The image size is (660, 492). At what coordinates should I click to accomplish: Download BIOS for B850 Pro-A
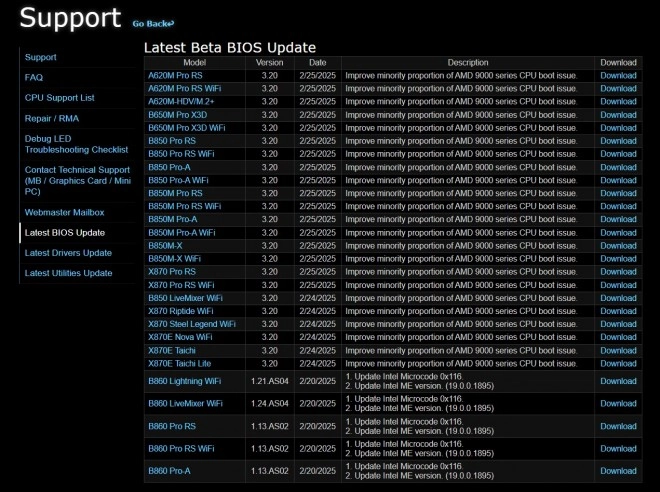tap(618, 167)
